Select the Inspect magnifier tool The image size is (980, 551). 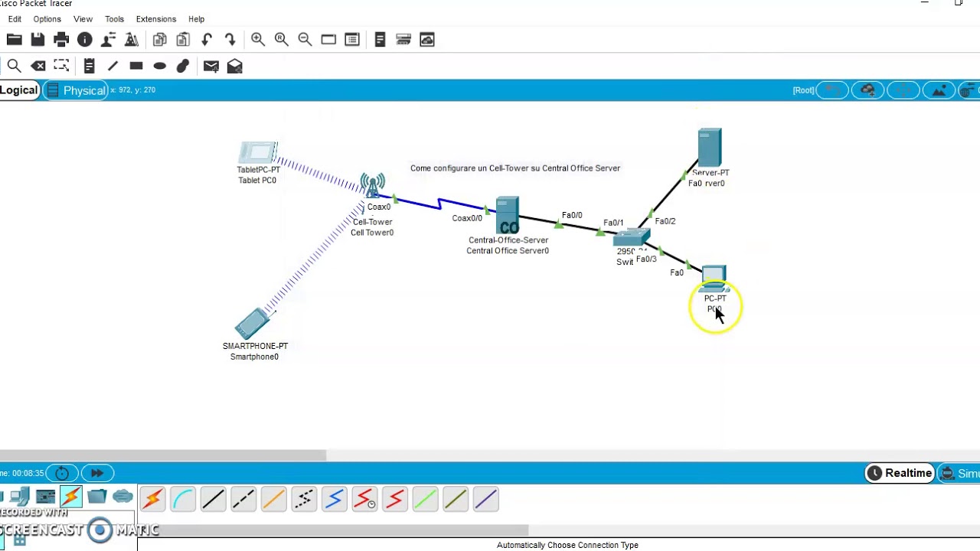click(14, 66)
